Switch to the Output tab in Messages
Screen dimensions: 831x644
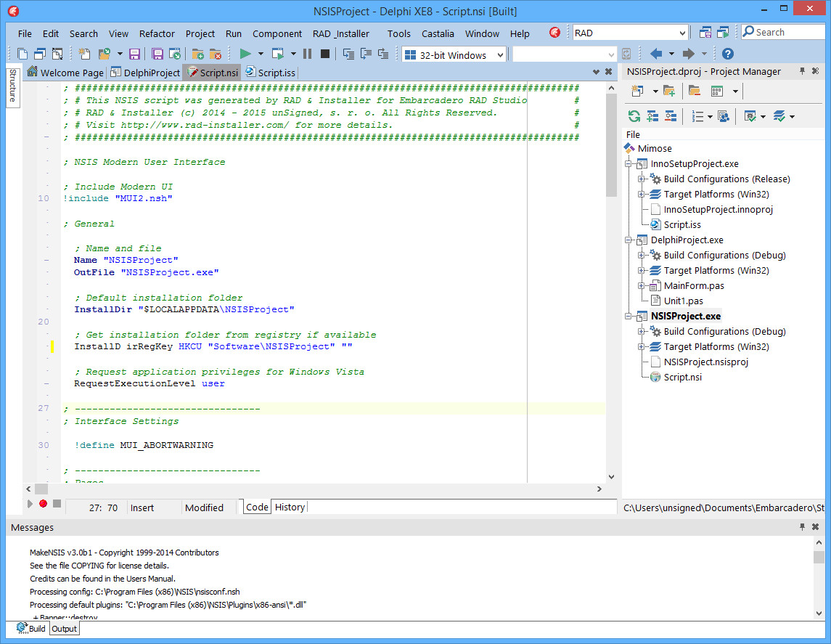coord(64,629)
